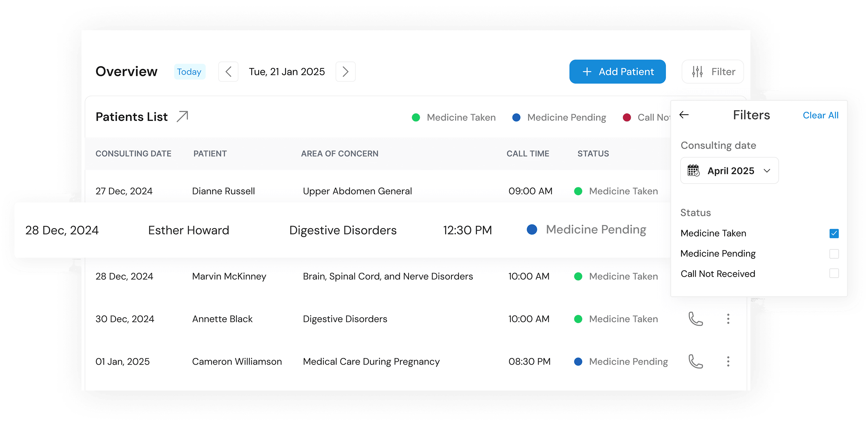868x426 pixels.
Task: Click the blue Medicine Pending legend dot
Action: pos(516,117)
